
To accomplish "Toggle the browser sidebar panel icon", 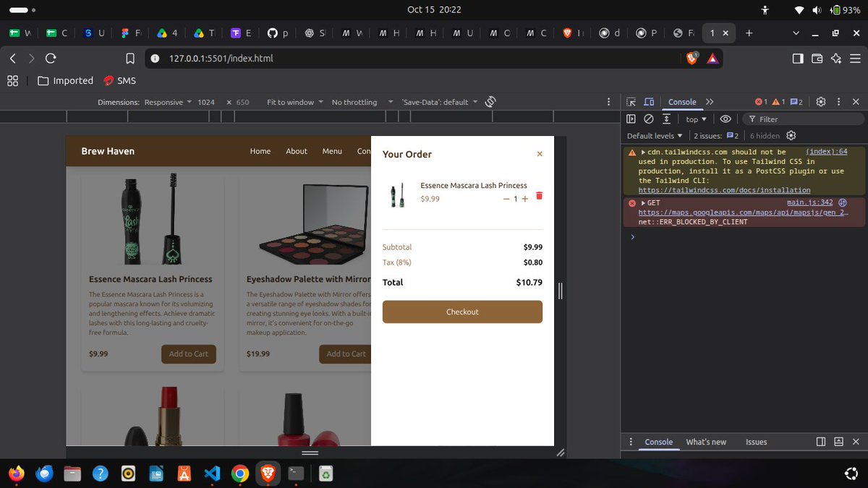I will (798, 59).
